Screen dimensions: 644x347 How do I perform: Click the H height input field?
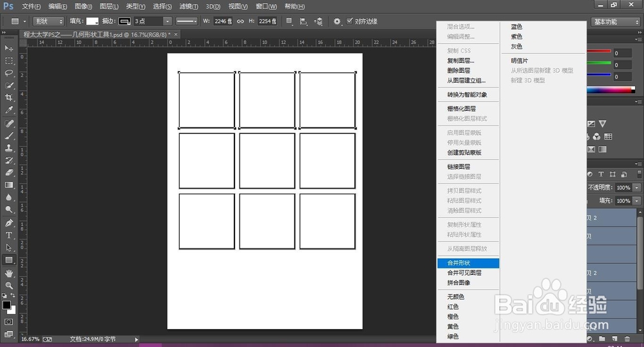point(267,21)
